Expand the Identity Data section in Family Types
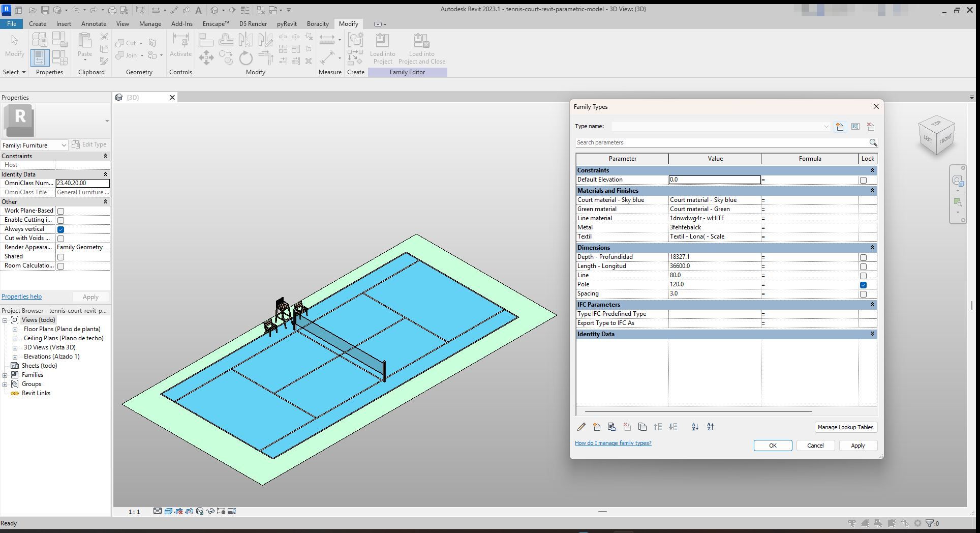Viewport: 980px width, 533px height. 872,334
